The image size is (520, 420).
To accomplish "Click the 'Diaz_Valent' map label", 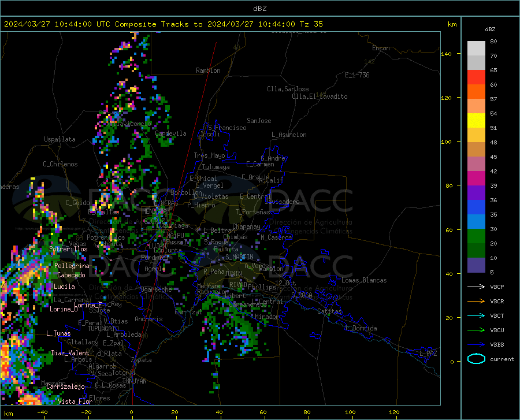I will 70,353.
